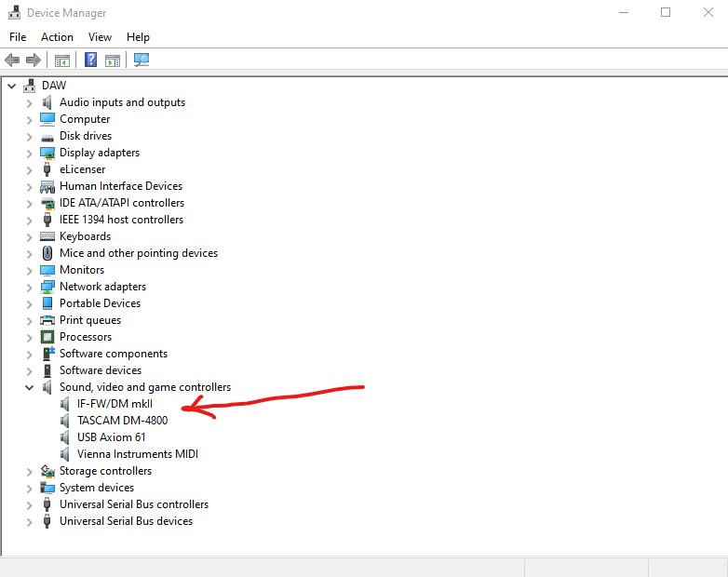Expand the Software devices category
The width and height of the screenshot is (728, 577).
(29, 371)
